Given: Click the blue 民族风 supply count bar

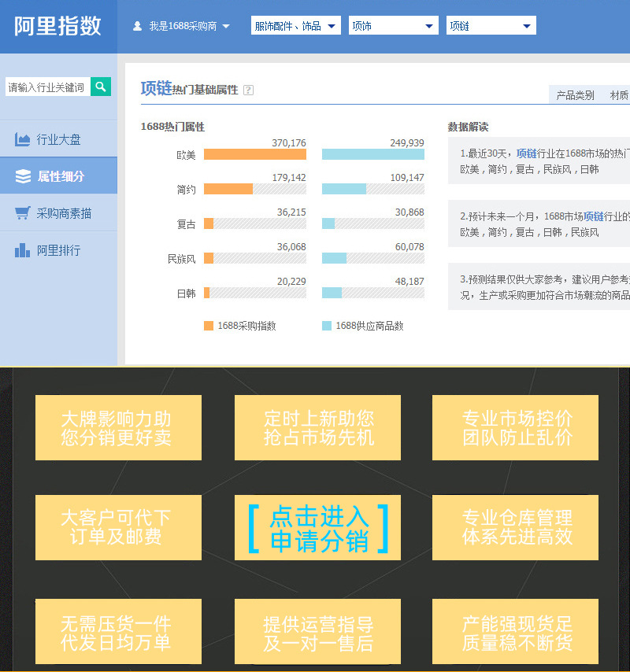Looking at the screenshot, I should (334, 258).
